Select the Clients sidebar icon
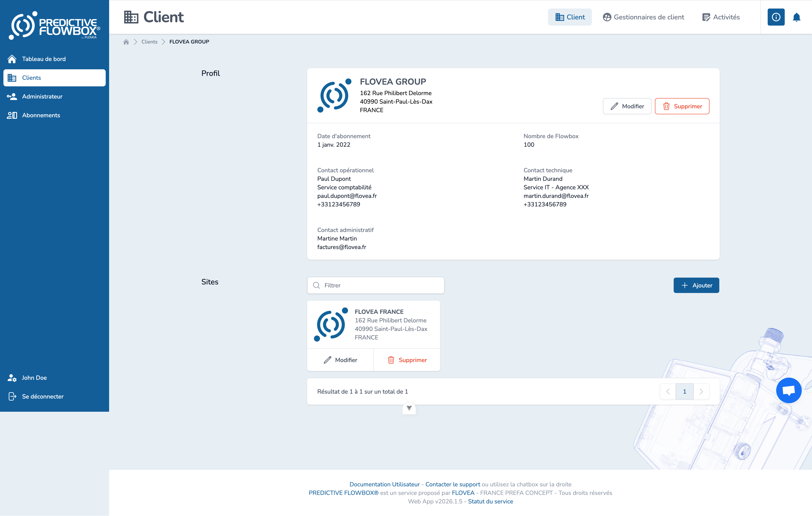This screenshot has height=516, width=812. click(12, 78)
